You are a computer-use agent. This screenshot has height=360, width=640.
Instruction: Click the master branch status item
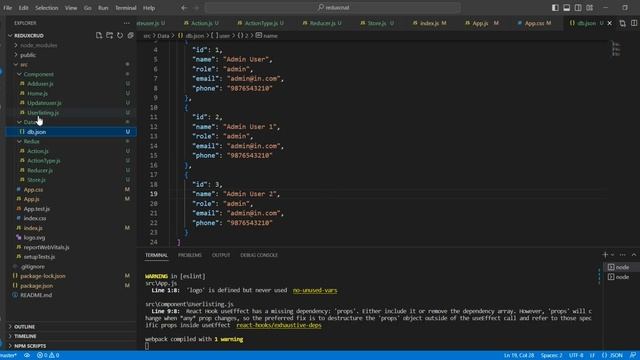9,356
